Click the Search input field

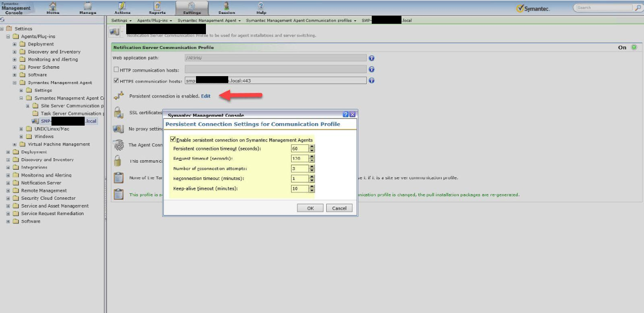tap(605, 8)
